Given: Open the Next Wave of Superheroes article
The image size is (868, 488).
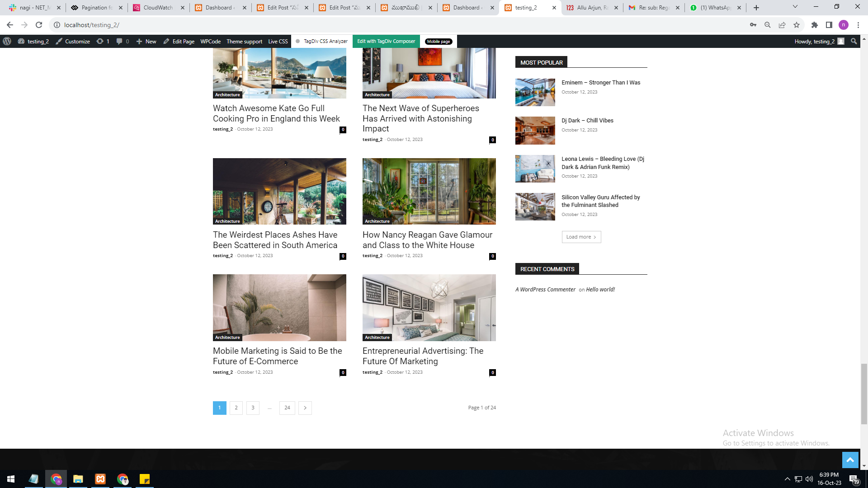Looking at the screenshot, I should point(421,118).
